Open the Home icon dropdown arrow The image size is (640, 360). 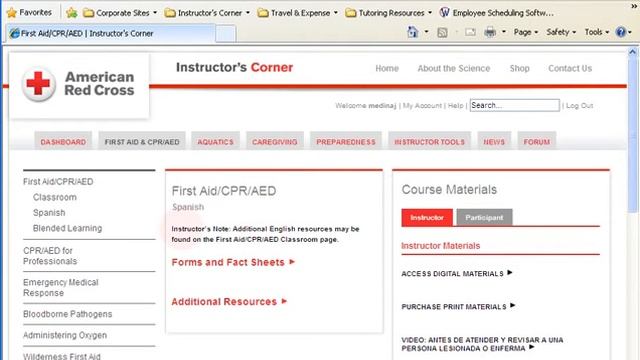pos(427,32)
